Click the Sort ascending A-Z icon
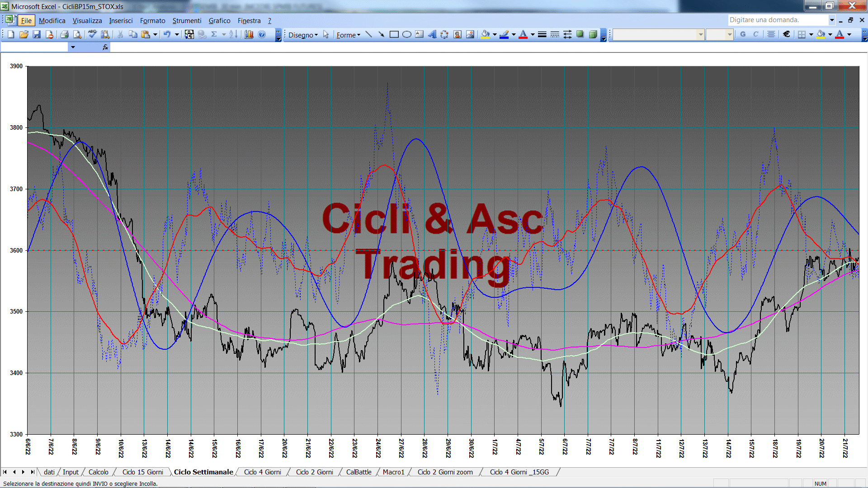The image size is (868, 488). [233, 34]
